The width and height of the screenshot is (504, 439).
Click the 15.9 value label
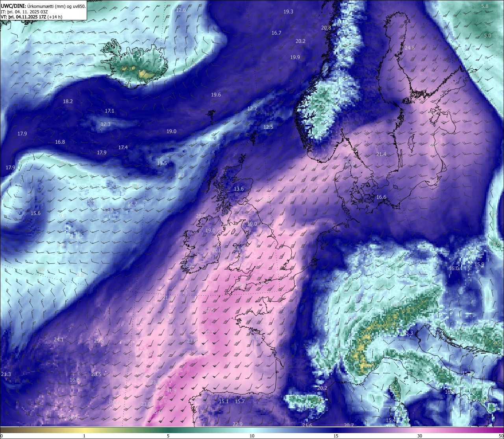click(479, 265)
